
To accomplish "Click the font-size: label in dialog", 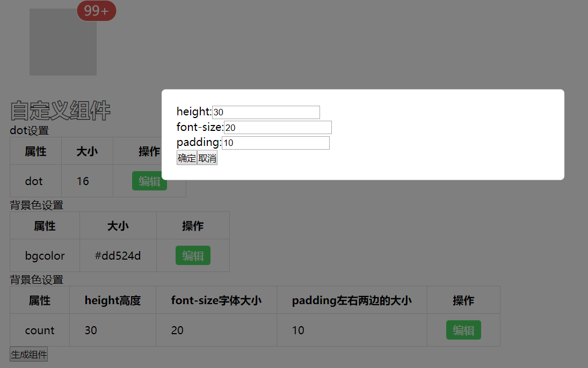I will point(200,127).
